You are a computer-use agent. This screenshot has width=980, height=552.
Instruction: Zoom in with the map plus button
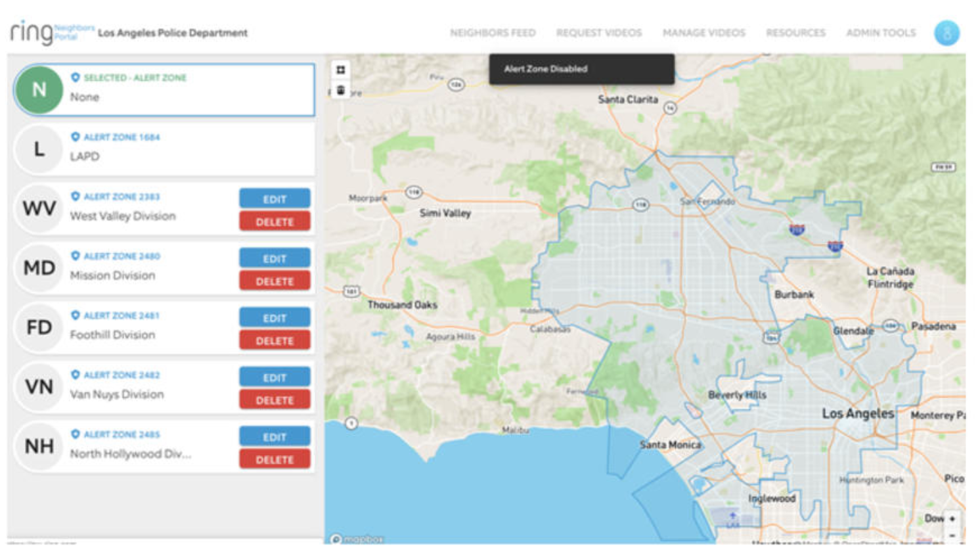(x=952, y=518)
